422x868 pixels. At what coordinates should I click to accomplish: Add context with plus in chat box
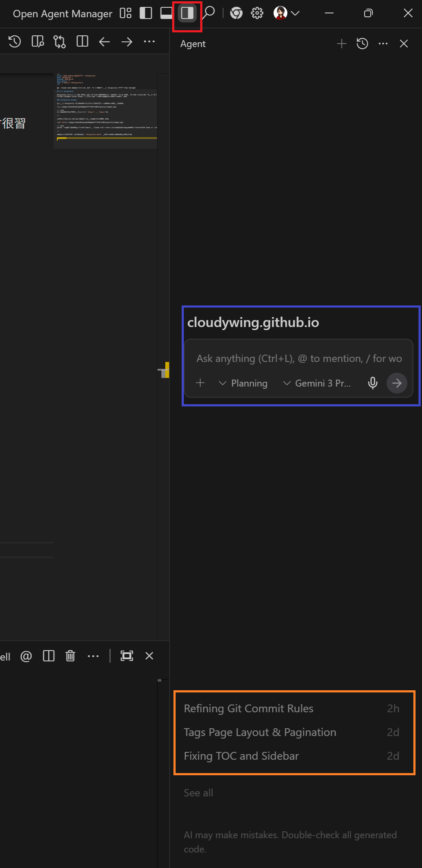(x=200, y=383)
